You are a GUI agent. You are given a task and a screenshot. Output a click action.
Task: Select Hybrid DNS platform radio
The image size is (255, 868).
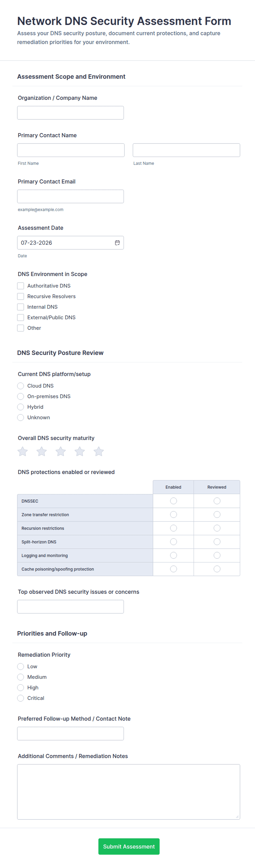(21, 407)
